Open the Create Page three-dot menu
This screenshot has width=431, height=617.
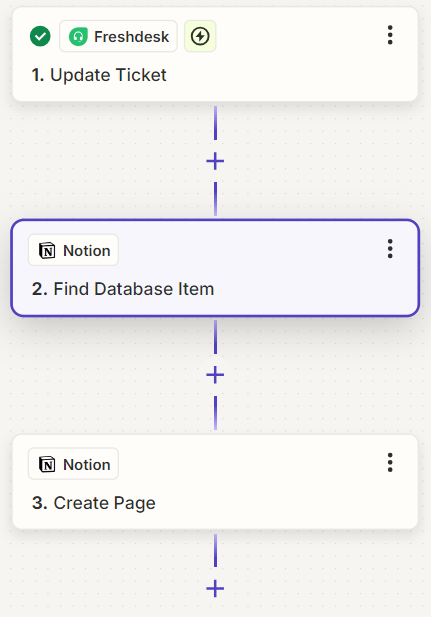(x=390, y=462)
